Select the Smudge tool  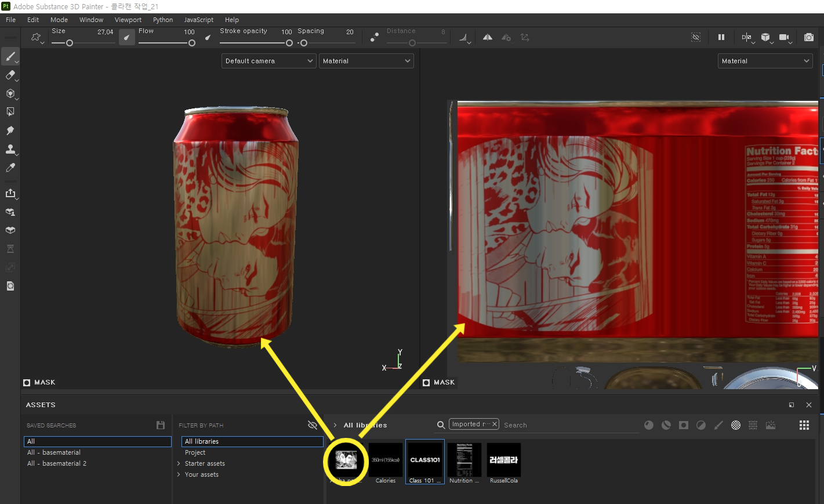coord(10,130)
